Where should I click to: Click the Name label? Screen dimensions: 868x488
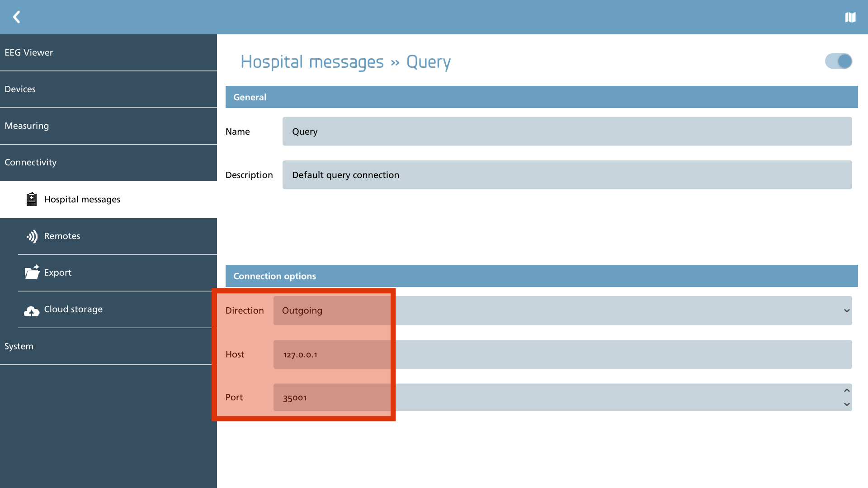coord(237,131)
